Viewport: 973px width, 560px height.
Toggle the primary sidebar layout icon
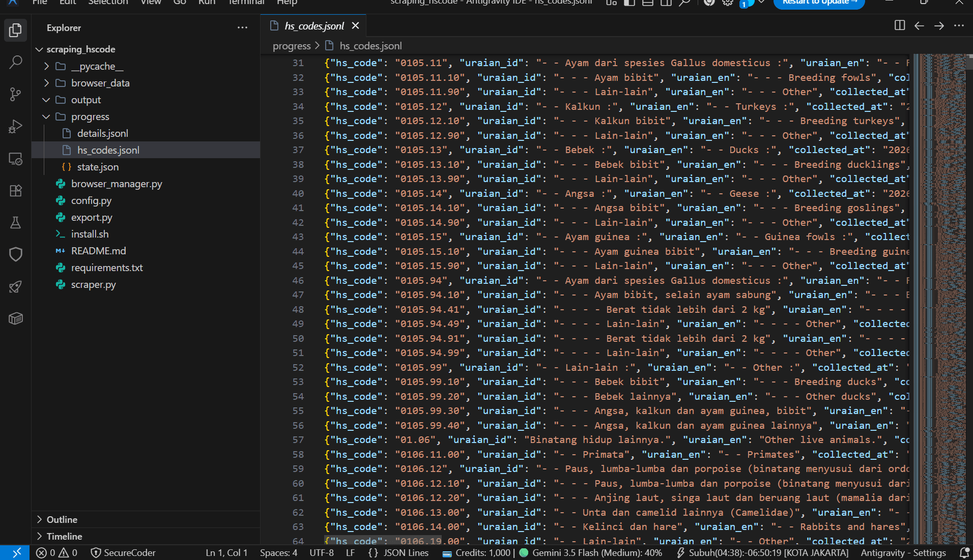pyautogui.click(x=629, y=3)
